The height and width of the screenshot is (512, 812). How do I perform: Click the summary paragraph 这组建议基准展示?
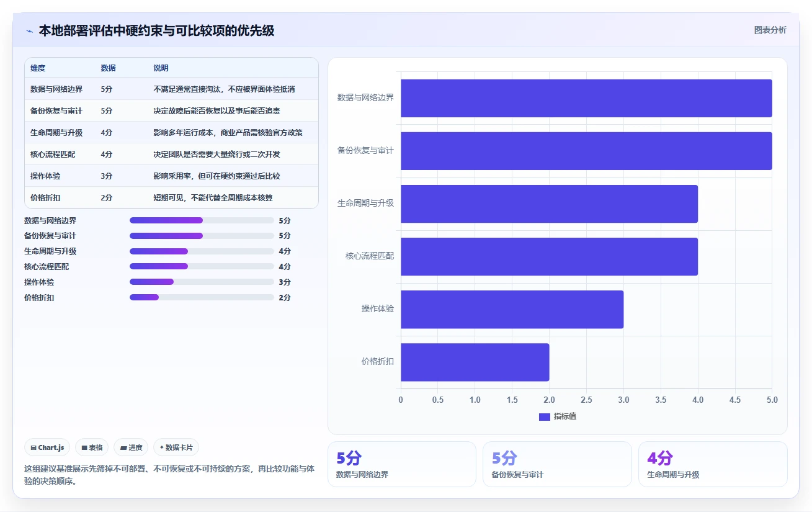tap(169, 475)
